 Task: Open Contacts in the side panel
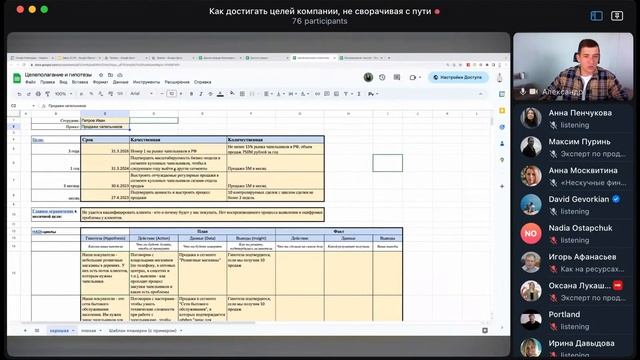502,143
